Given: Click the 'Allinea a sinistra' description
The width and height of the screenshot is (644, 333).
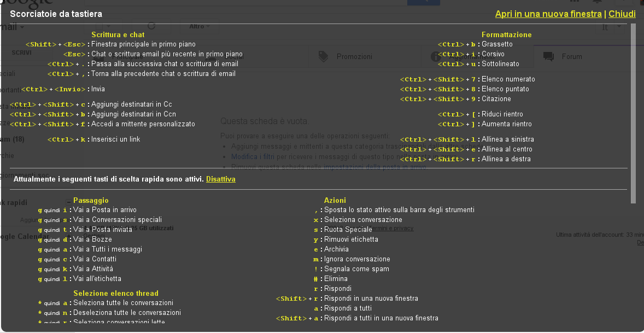Looking at the screenshot, I should 508,139.
